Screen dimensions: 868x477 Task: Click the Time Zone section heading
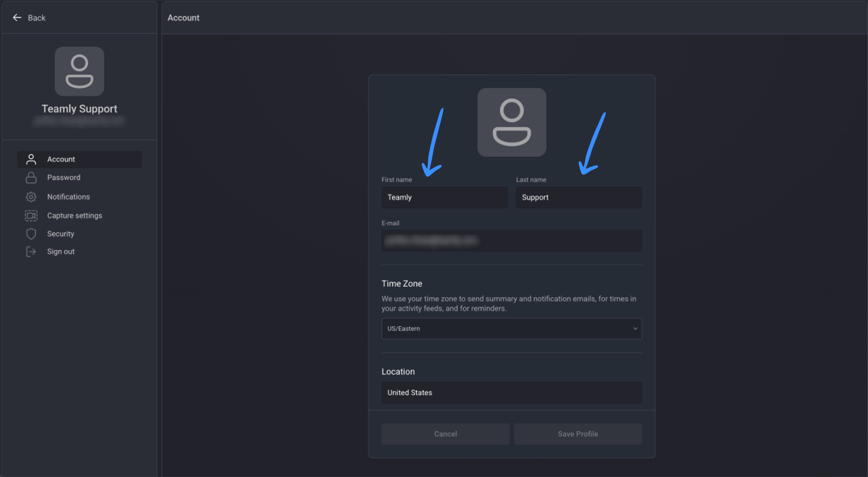[x=402, y=283]
